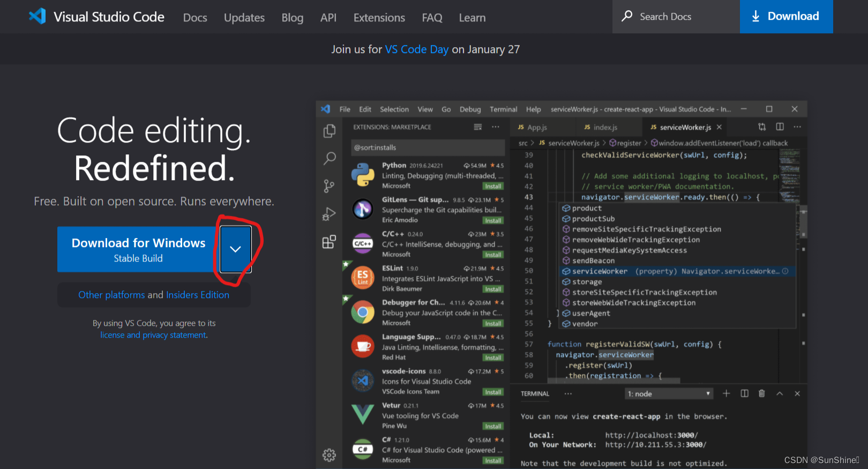Select the ESLint extension icon
This screenshot has width=868, height=469.
363,278
